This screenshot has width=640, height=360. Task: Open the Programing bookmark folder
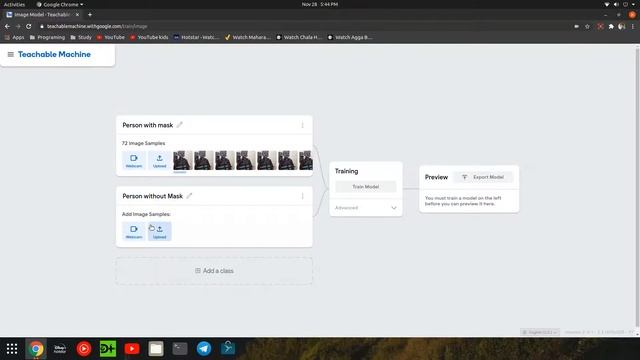47,37
